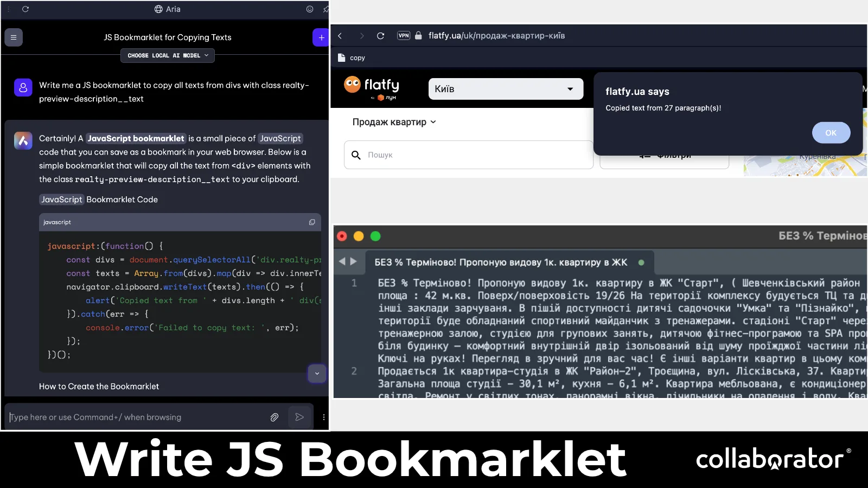Image resolution: width=868 pixels, height=488 pixels.
Task: Click the Aria globe icon in header
Action: pyautogui.click(x=158, y=9)
